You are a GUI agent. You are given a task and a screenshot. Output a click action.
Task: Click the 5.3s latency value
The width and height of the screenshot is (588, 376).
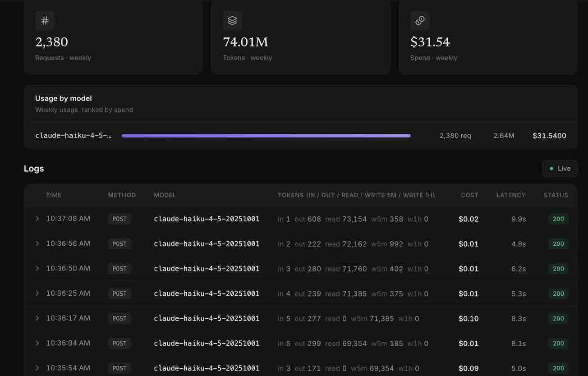[x=519, y=293]
